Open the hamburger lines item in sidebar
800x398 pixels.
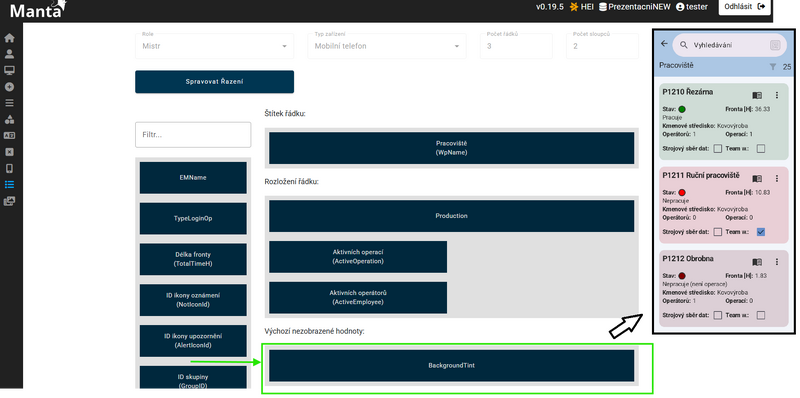click(x=9, y=103)
